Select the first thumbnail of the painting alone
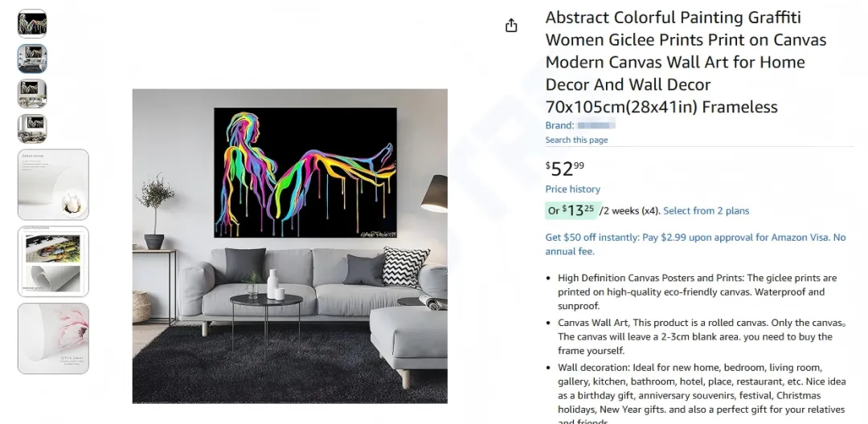 pos(32,24)
